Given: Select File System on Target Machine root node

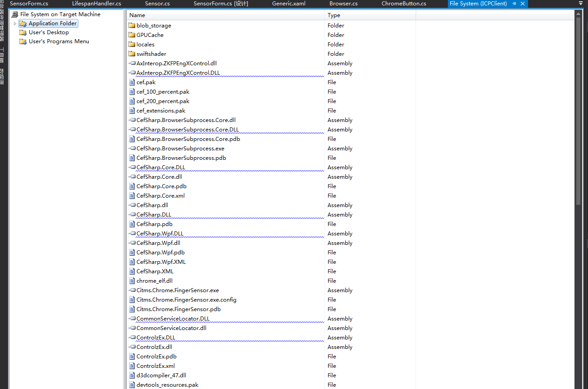Looking at the screenshot, I should click(60, 14).
